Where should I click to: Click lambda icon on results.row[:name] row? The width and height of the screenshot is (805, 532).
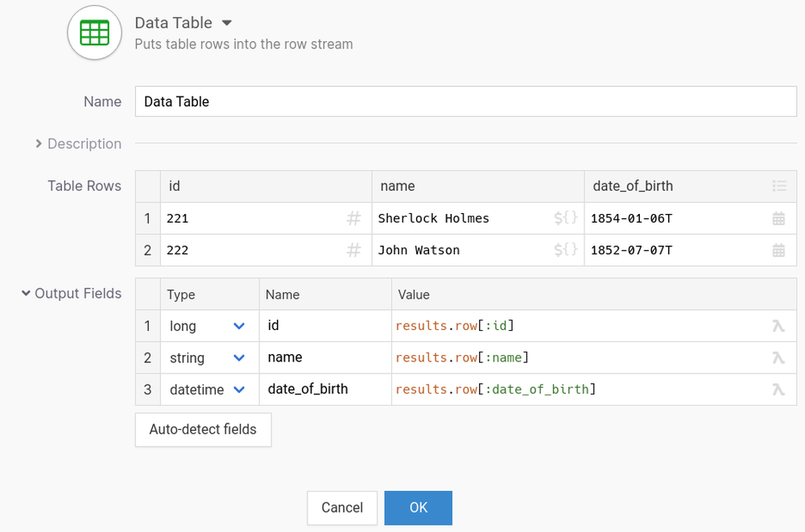pos(778,358)
